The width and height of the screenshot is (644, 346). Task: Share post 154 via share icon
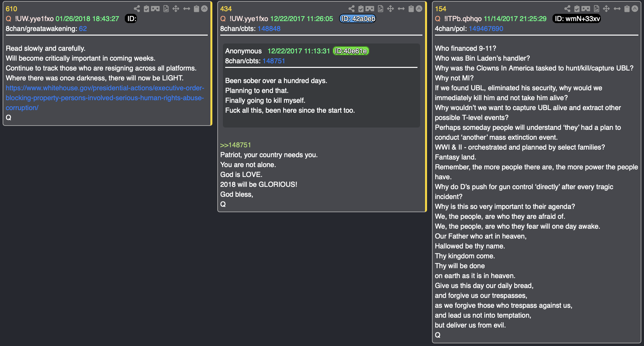567,9
